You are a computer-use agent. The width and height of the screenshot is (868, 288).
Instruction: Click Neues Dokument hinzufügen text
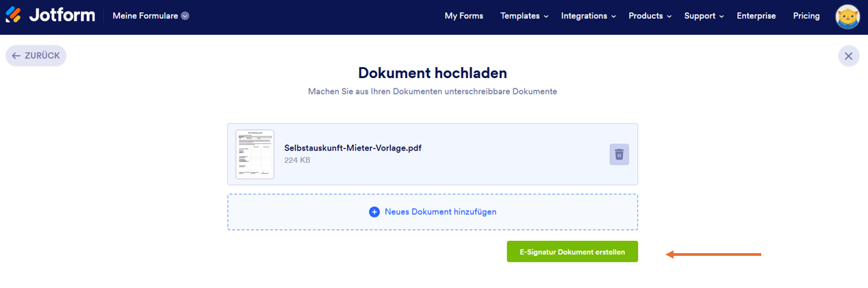(440, 212)
